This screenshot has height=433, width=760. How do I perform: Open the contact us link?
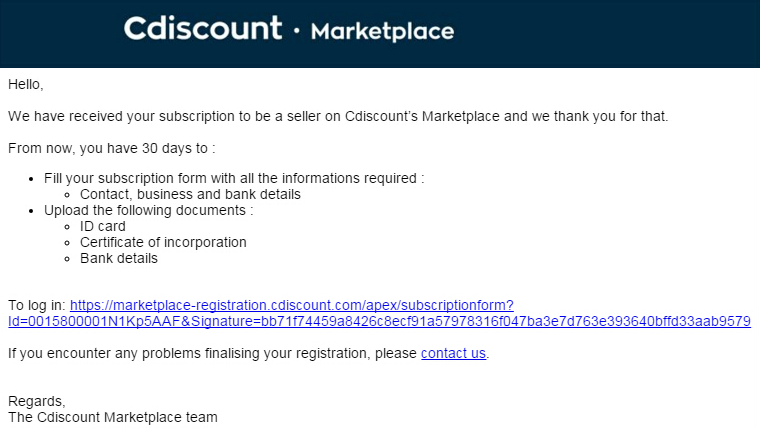coord(453,353)
